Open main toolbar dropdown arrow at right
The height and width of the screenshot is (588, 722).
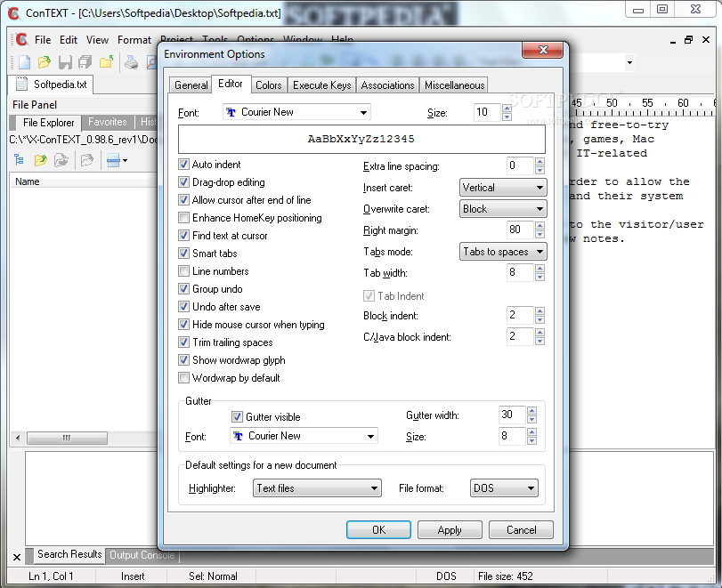point(629,62)
